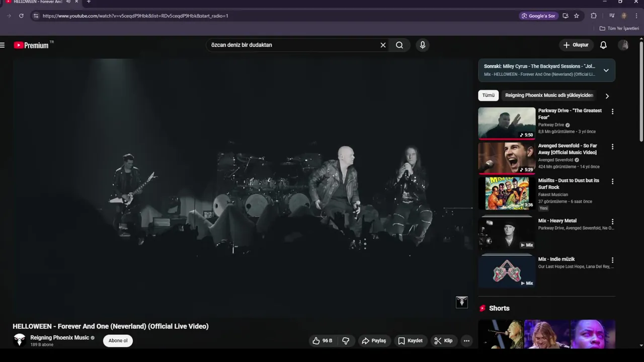
Task: Click the Paylaş share button
Action: (x=374, y=340)
